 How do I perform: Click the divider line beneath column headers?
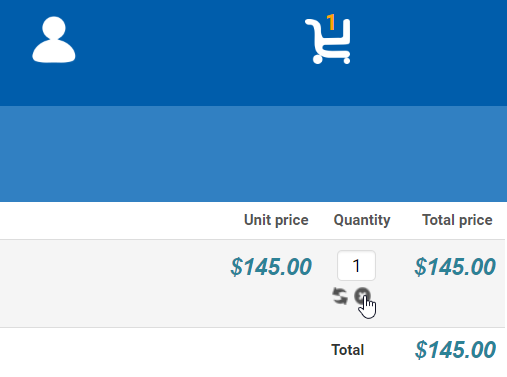pyautogui.click(x=252, y=239)
